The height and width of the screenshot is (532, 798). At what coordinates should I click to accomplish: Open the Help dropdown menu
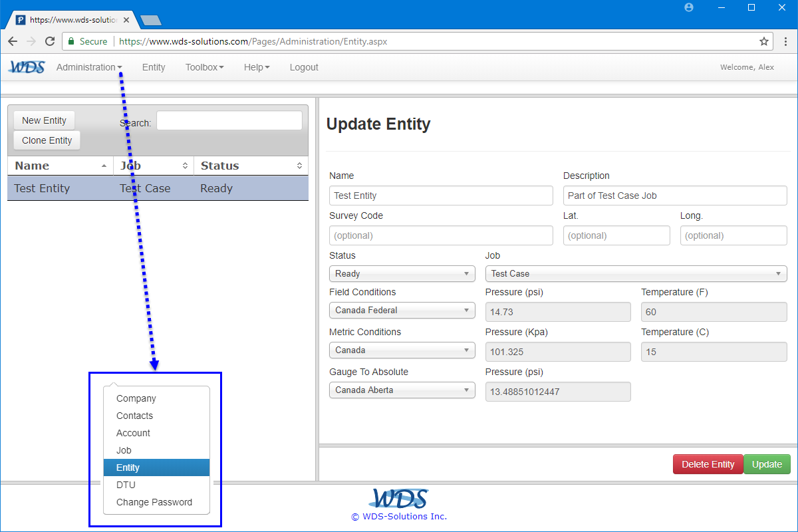(x=257, y=67)
